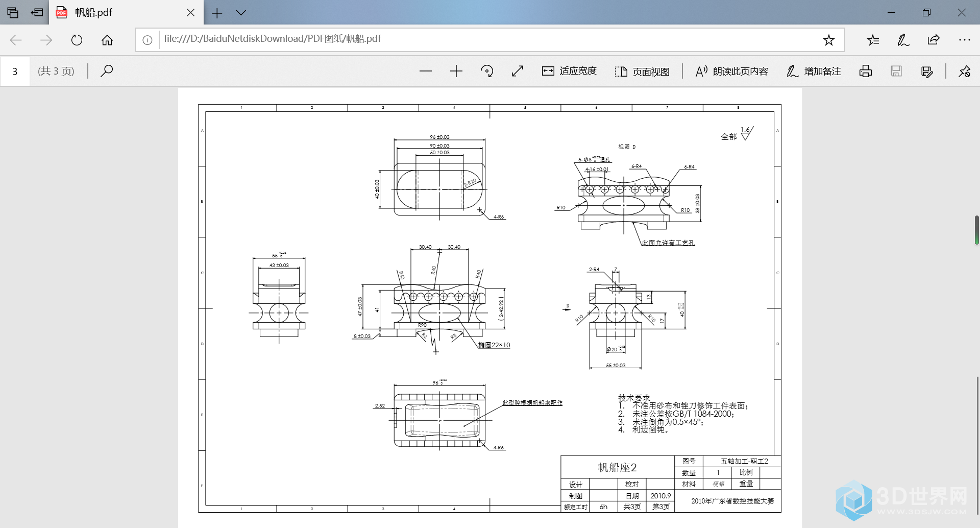Go forward to next page
The image size is (980, 528).
(46, 40)
